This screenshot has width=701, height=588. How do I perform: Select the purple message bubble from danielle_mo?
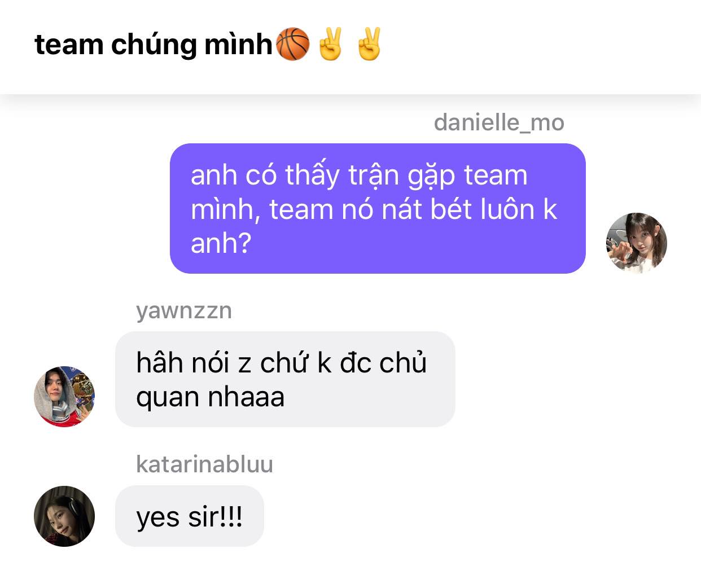(378, 208)
